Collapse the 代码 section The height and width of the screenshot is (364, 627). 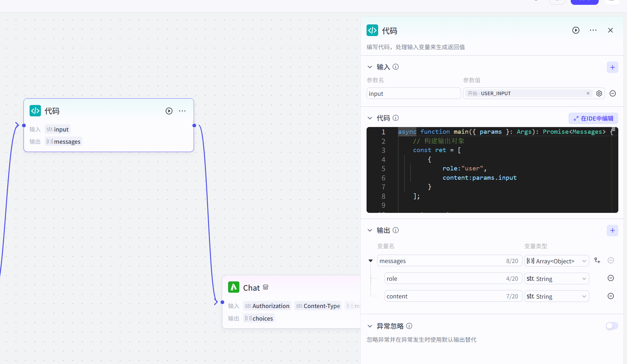coord(370,118)
